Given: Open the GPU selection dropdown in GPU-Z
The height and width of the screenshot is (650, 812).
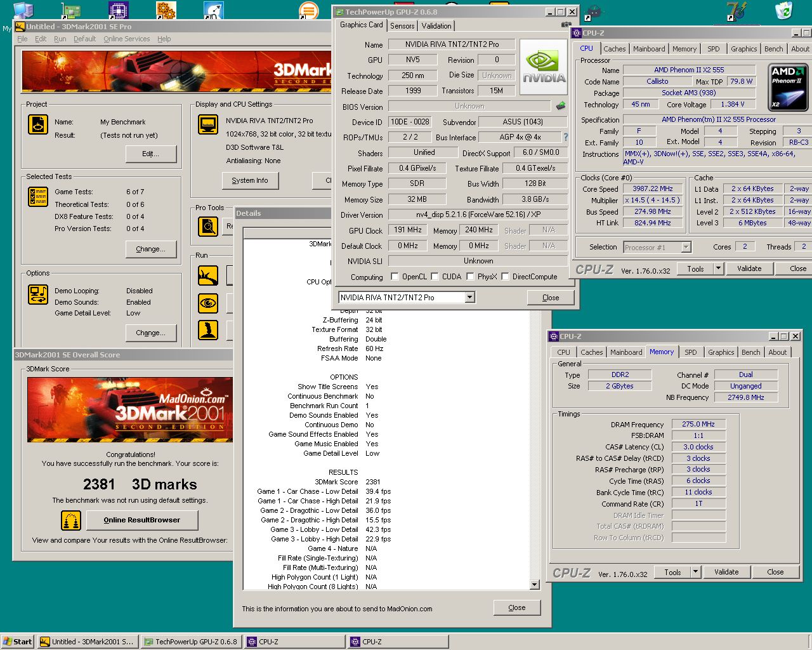Looking at the screenshot, I should click(469, 298).
